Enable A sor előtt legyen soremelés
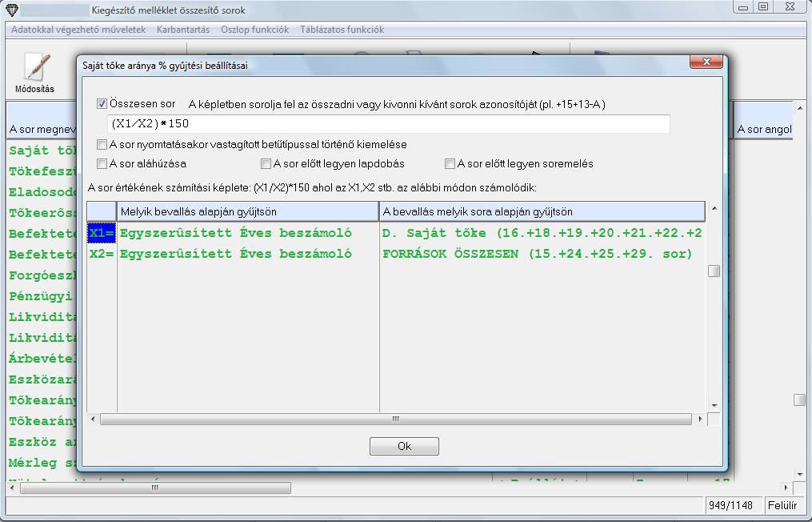The image size is (812, 522). click(450, 164)
